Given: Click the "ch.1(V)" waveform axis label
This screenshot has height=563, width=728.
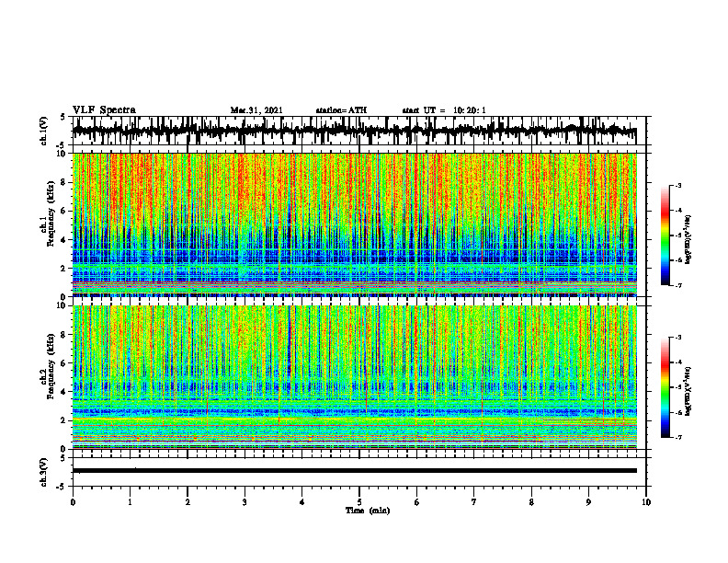Looking at the screenshot, I should point(44,131).
